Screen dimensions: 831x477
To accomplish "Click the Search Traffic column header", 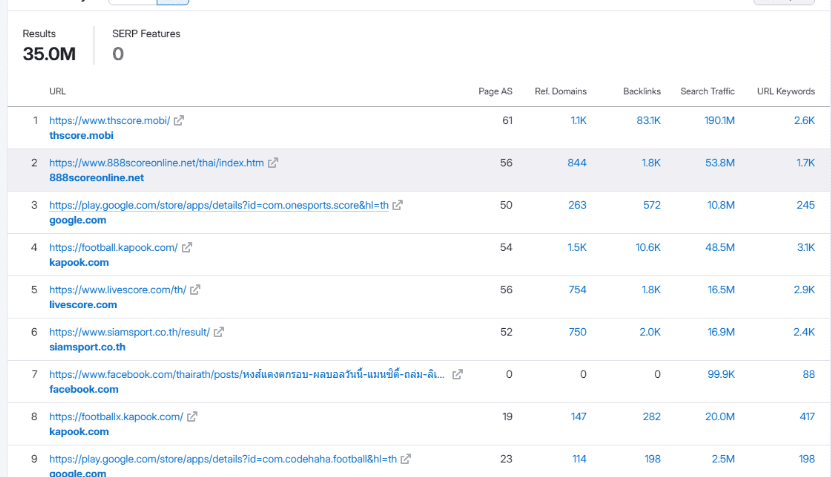I will click(x=708, y=91).
